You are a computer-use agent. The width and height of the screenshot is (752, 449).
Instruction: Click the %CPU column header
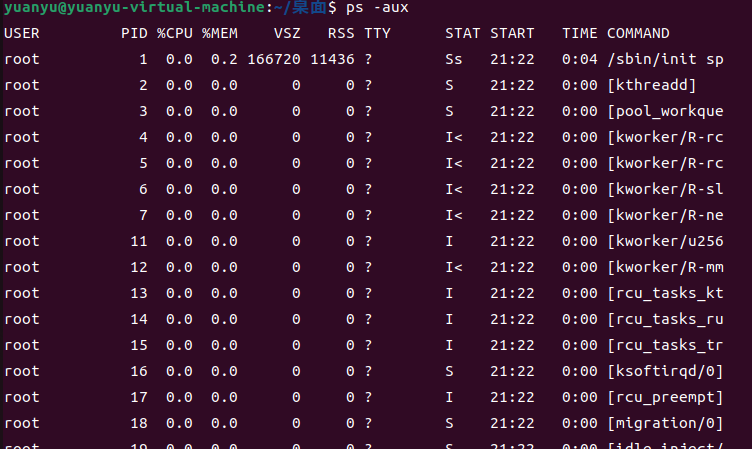pos(174,34)
